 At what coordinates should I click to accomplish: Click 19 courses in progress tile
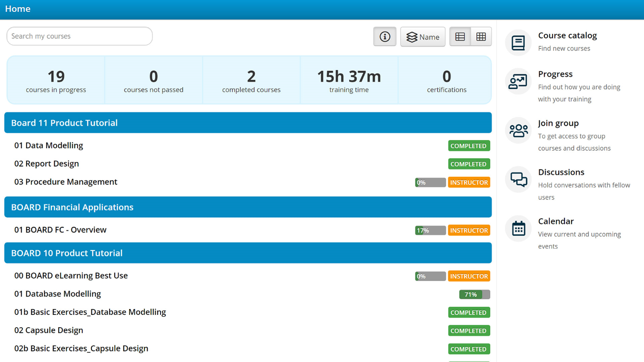[x=56, y=80]
